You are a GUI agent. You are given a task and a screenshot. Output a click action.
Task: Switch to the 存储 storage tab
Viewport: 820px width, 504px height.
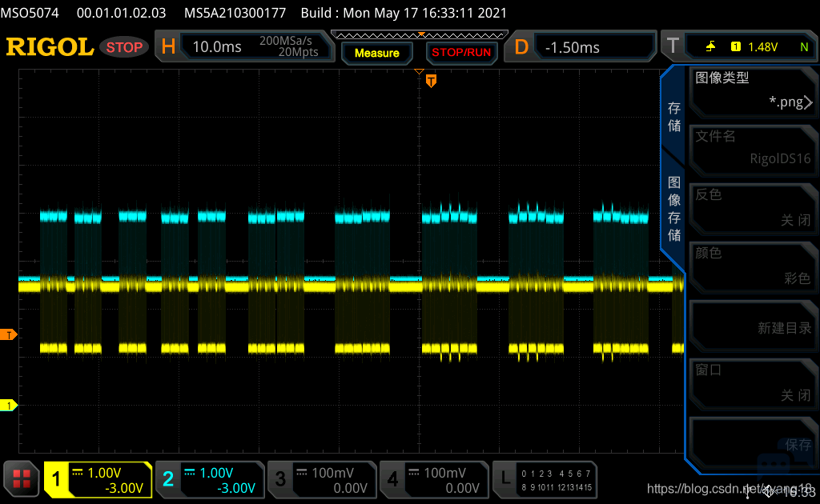[673, 117]
